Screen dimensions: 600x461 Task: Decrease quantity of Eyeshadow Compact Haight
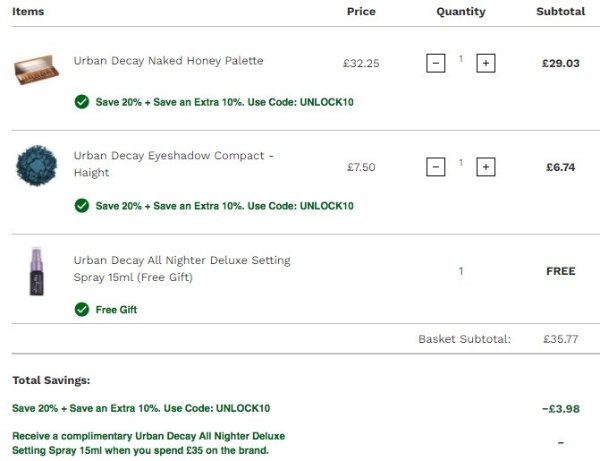(436, 167)
